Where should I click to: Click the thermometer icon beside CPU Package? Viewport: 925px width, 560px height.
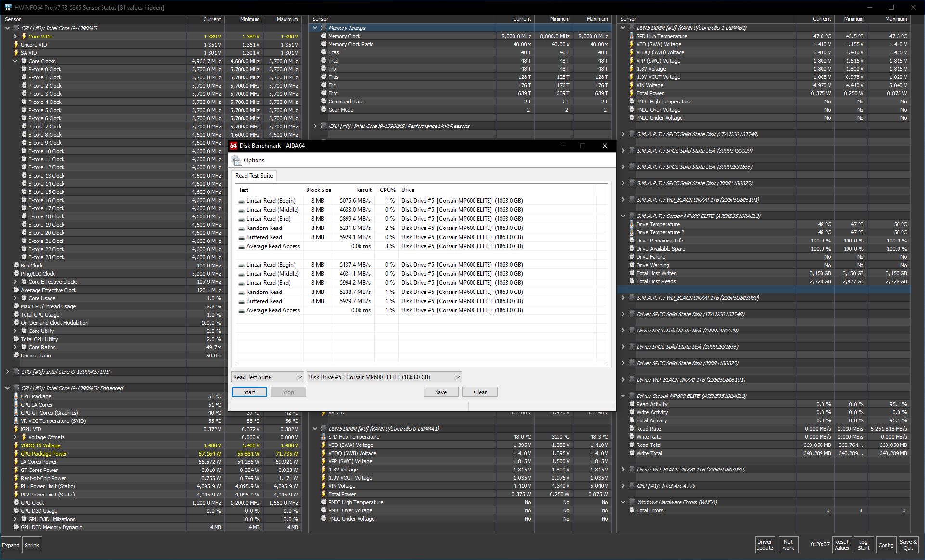(16, 396)
